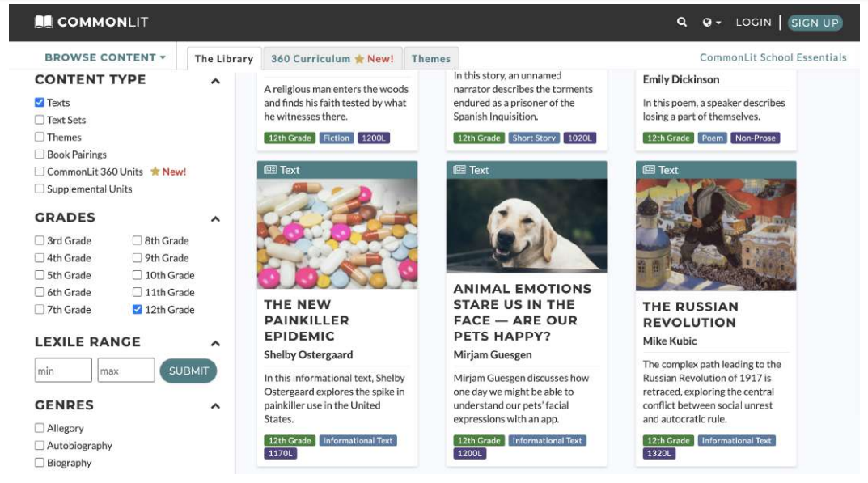The width and height of the screenshot is (868, 483).
Task: Open the dog photo for Animal Emotions
Action: (x=527, y=226)
